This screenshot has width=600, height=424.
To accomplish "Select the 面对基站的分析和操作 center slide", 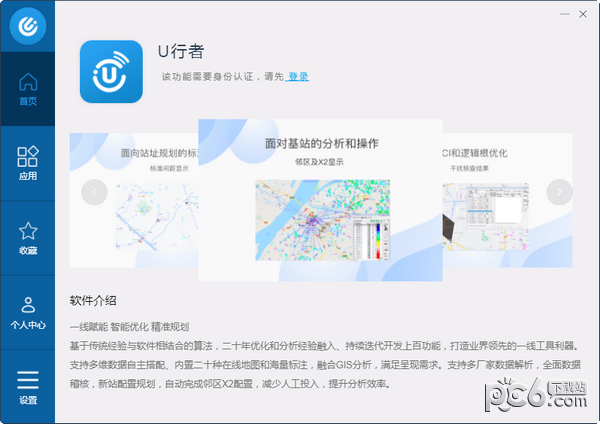I will click(320, 200).
